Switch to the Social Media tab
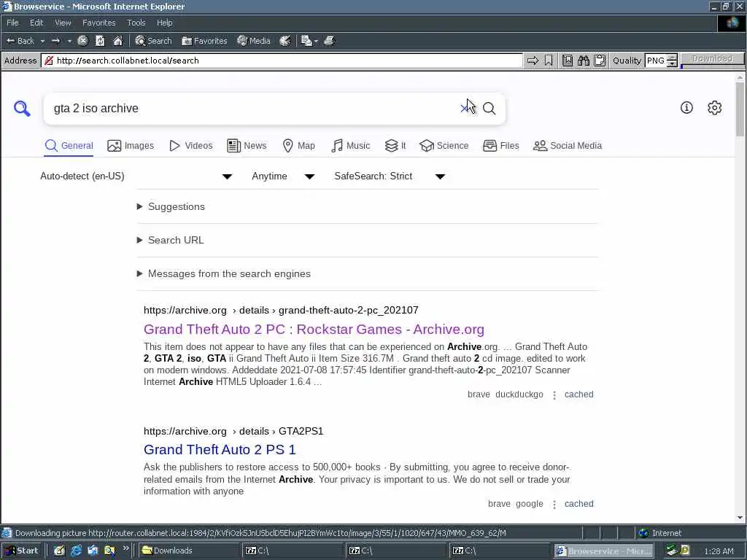This screenshot has width=747, height=560. pos(568,146)
